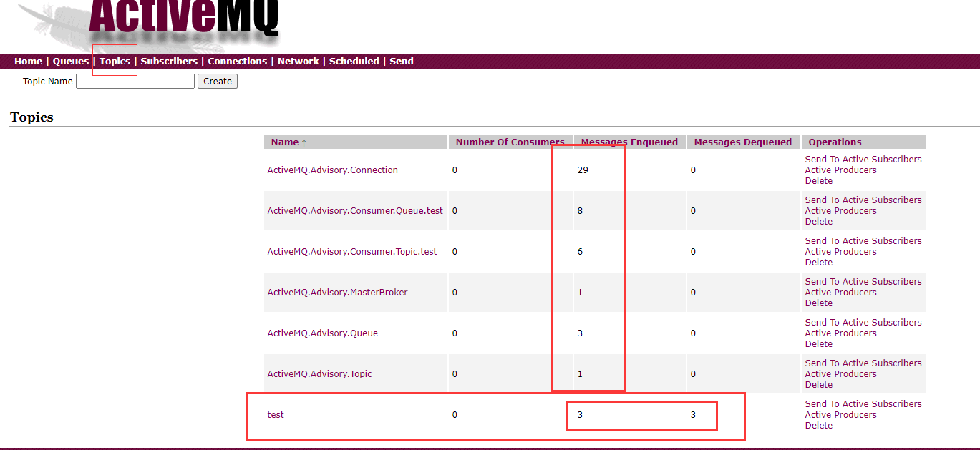View Active Producers for Consumer.Queue.test
The image size is (980, 450).
coord(840,211)
